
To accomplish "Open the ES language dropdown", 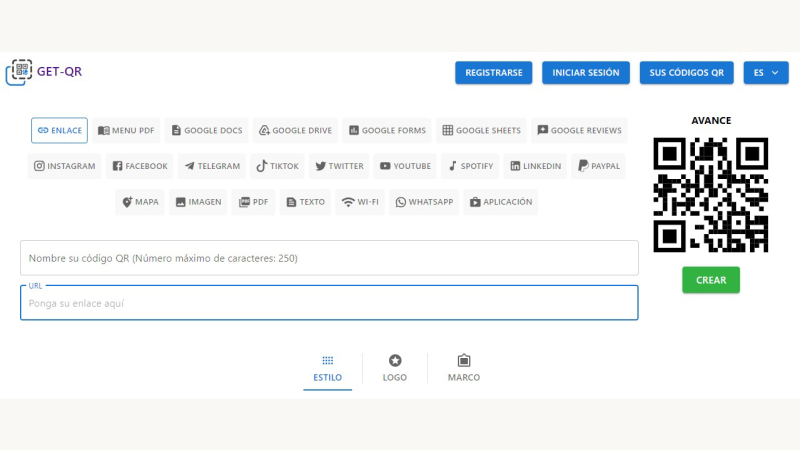I will 766,72.
